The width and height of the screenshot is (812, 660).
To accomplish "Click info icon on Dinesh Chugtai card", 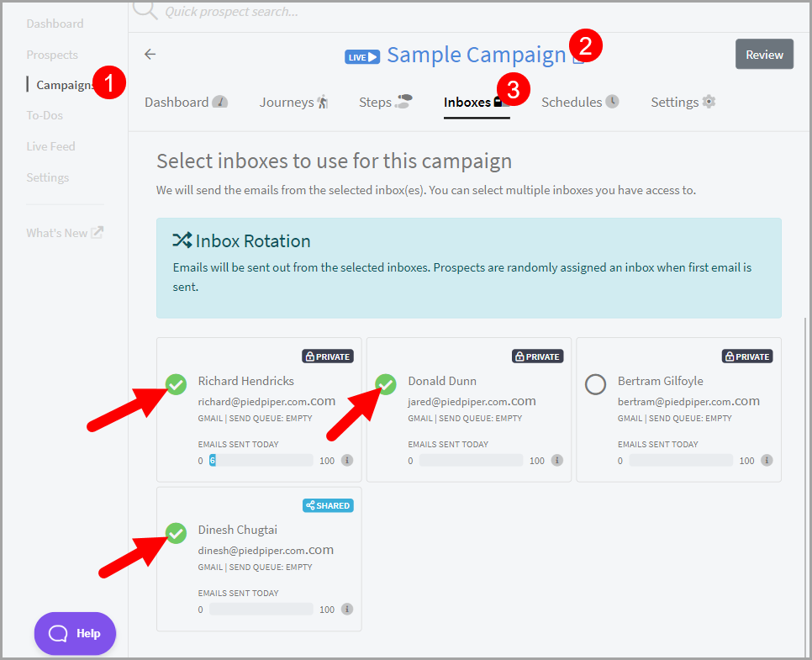I will pos(347,610).
